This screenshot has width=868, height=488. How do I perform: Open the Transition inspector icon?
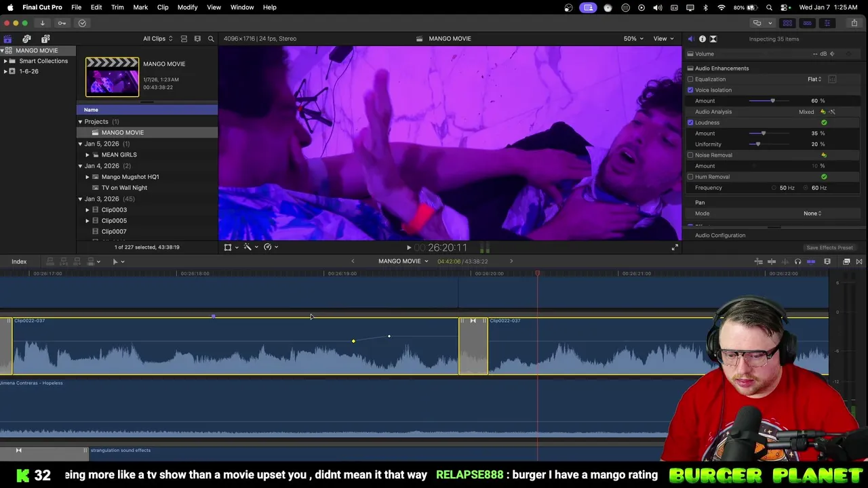pyautogui.click(x=713, y=39)
